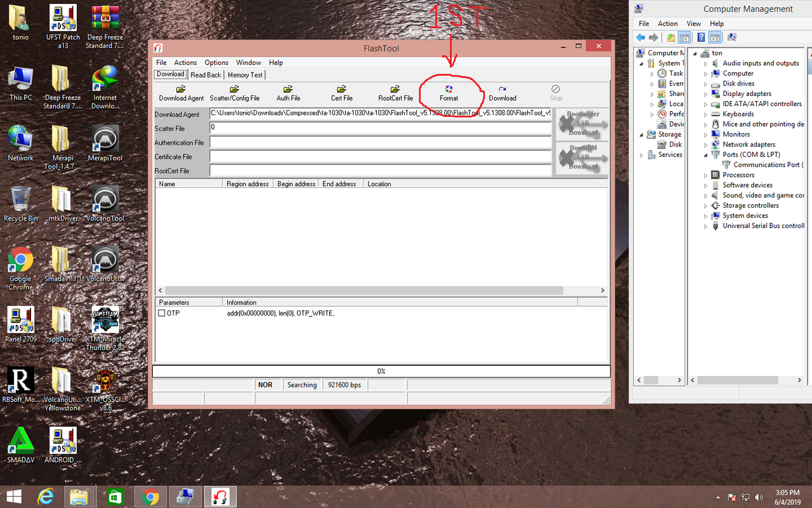
Task: Select XTM Miracle Thunder desktop icon
Action: click(x=105, y=328)
